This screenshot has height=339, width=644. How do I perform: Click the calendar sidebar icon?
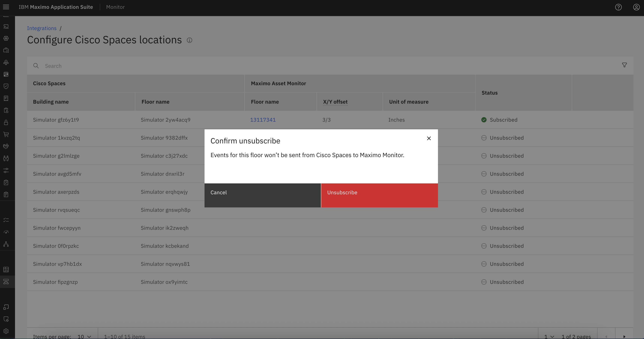point(6,74)
